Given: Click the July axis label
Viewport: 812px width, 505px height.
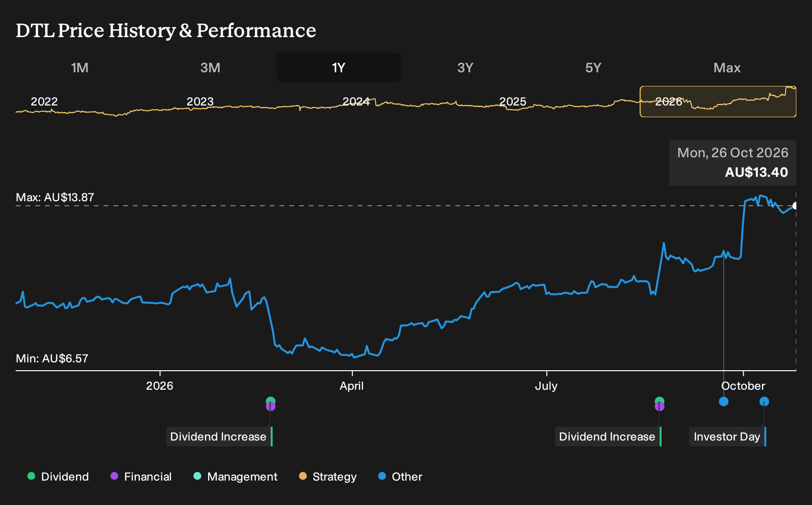Looking at the screenshot, I should pos(546,386).
